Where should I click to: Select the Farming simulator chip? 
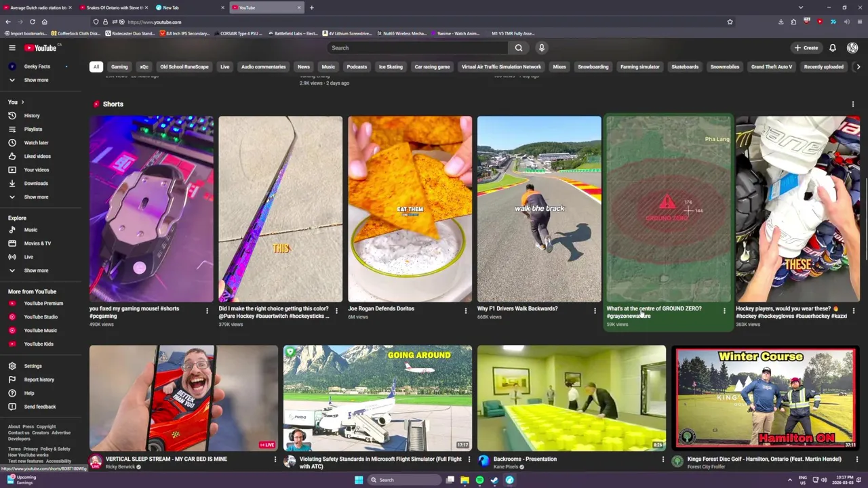click(639, 67)
